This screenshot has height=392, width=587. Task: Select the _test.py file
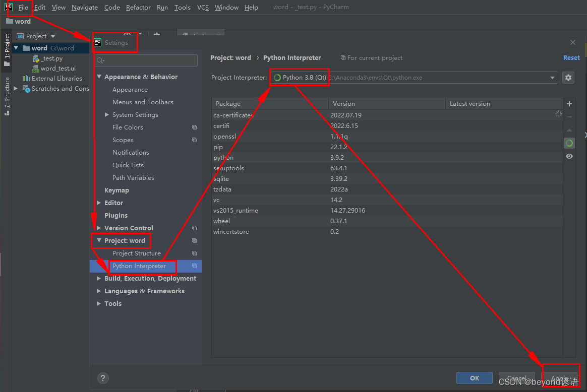47,58
